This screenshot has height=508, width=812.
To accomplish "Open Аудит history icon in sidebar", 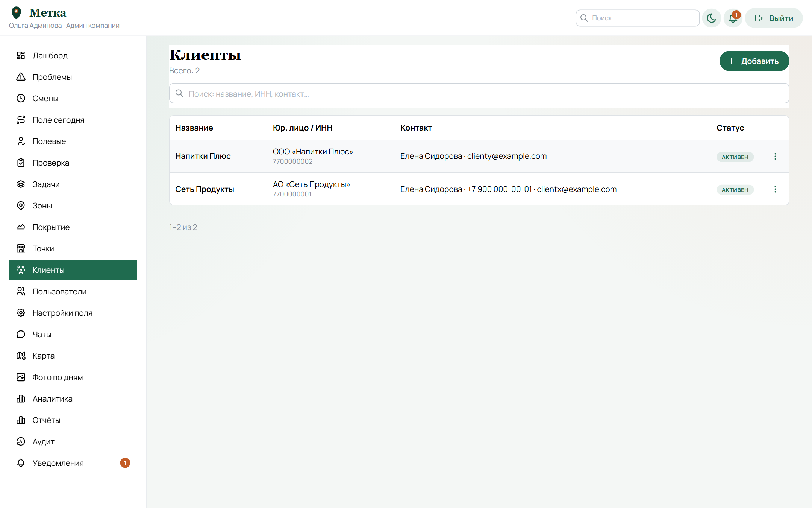I will tap(21, 441).
